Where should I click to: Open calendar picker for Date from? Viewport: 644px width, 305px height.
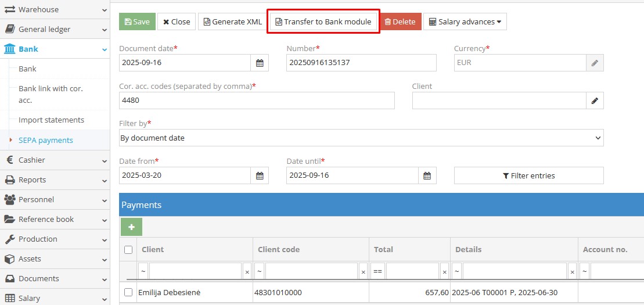pos(260,175)
